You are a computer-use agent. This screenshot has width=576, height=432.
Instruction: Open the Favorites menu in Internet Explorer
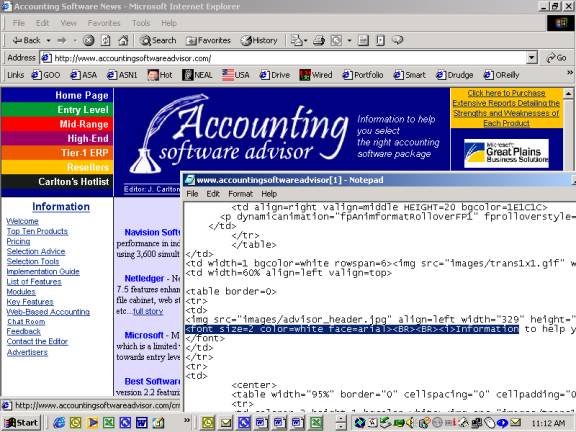click(x=104, y=23)
